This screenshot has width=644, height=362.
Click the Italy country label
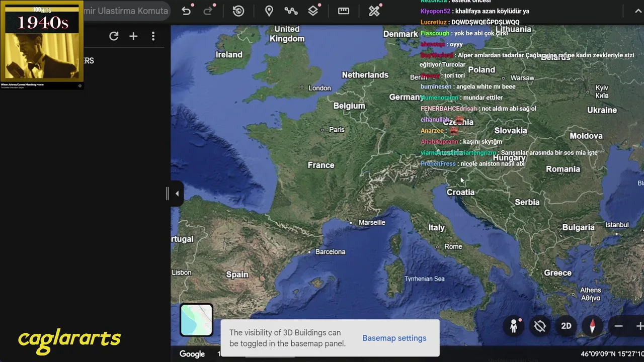[436, 227]
